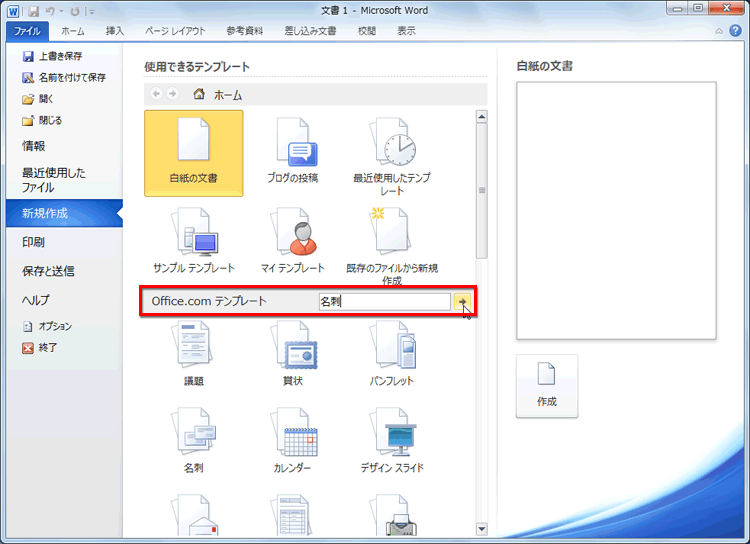Click the 作成 create button

(547, 386)
